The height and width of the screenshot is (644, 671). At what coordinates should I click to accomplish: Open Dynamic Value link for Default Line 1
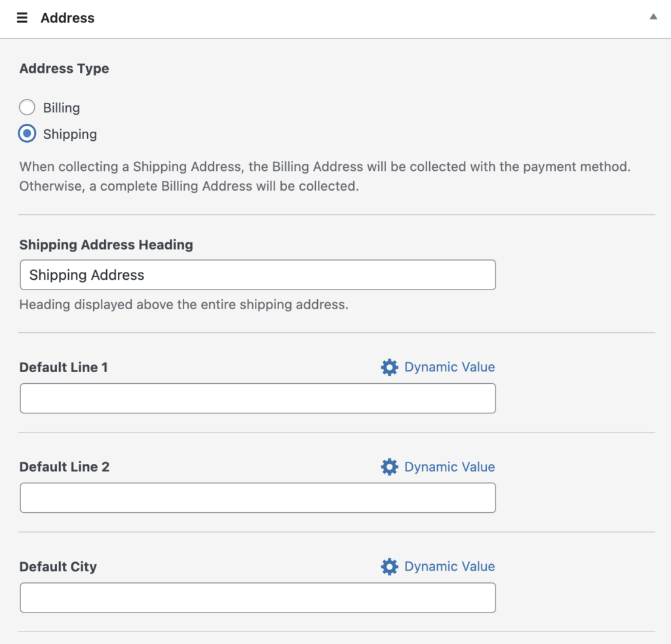[449, 368]
